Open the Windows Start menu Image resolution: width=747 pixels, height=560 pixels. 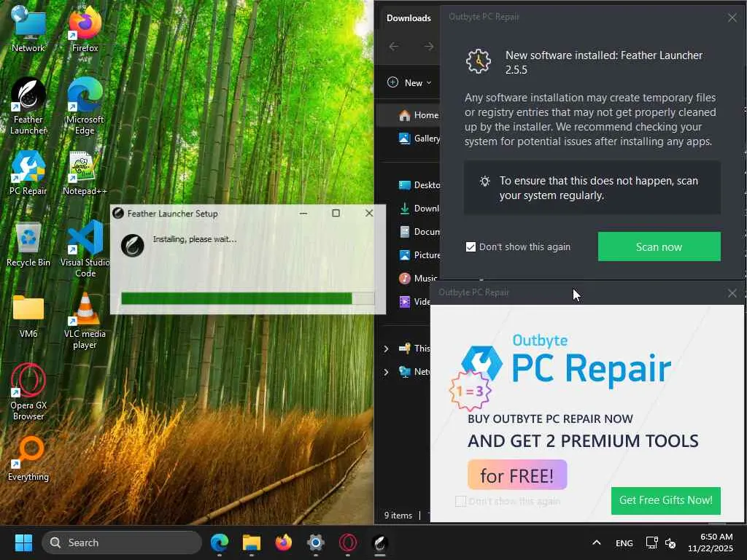pyautogui.click(x=23, y=542)
